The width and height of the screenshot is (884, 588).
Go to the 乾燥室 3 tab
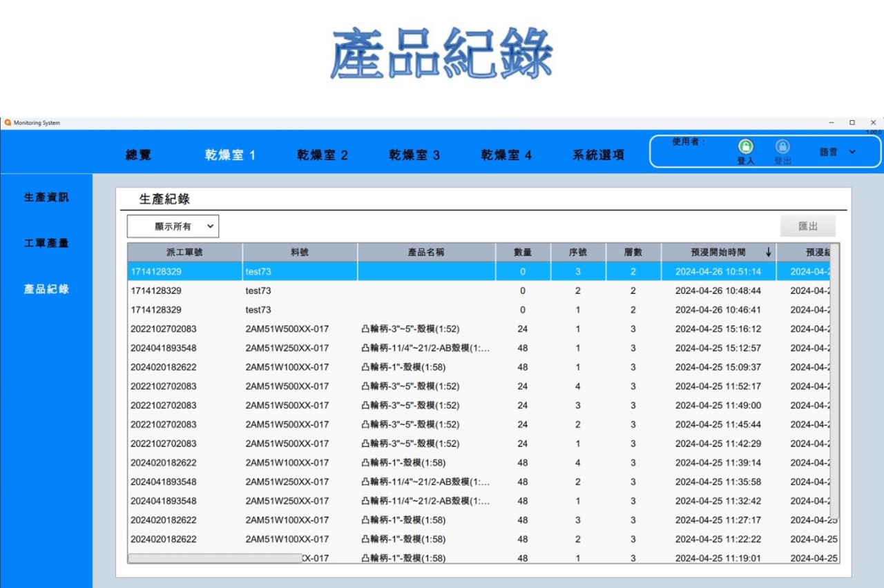414,155
